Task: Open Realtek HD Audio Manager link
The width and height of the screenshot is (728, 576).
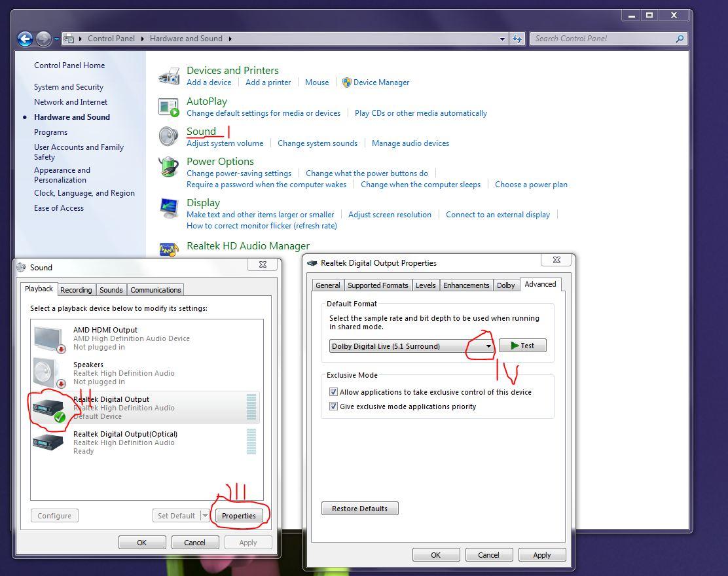Action: pyautogui.click(x=248, y=246)
